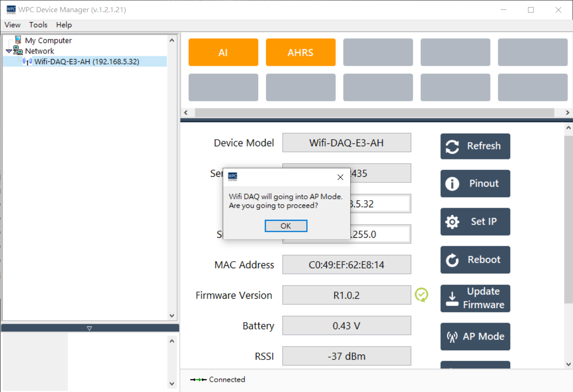
Task: Open the View menu
Action: tap(13, 25)
